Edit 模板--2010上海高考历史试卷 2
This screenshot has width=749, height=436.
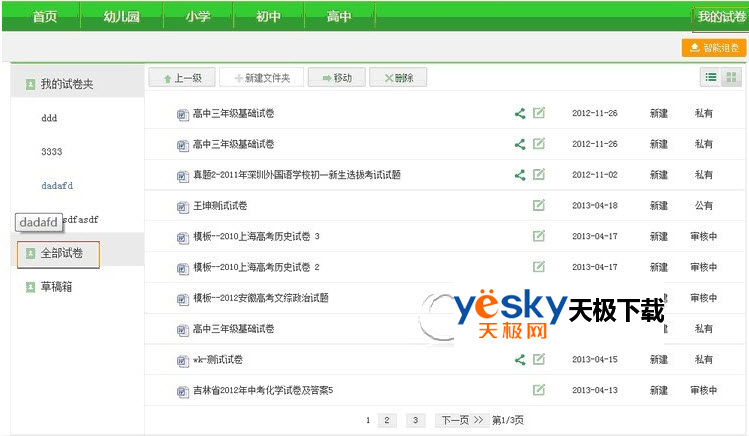click(539, 266)
